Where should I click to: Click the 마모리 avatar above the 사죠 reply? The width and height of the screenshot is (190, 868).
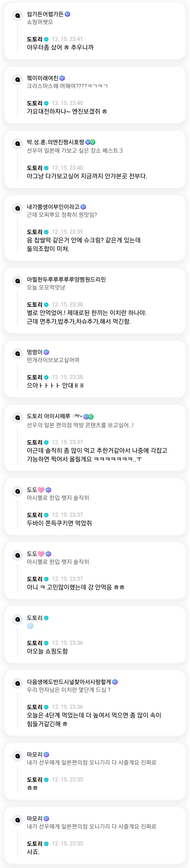(x=17, y=820)
